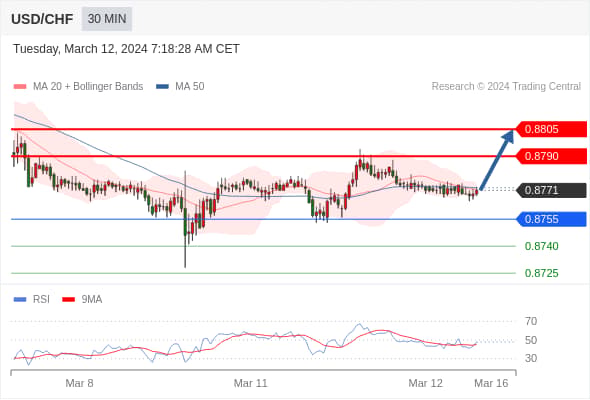Click the MA 50 blue legend swatch
The height and width of the screenshot is (400, 590).
pyautogui.click(x=162, y=87)
